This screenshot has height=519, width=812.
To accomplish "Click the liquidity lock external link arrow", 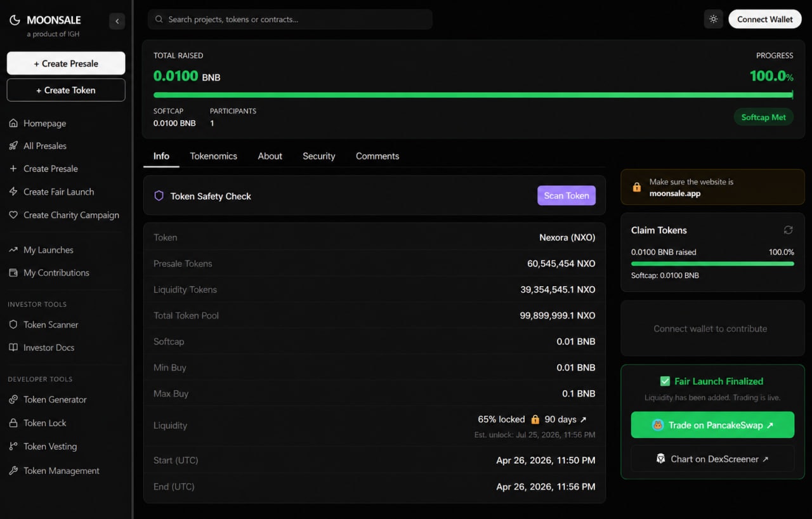I will (584, 419).
